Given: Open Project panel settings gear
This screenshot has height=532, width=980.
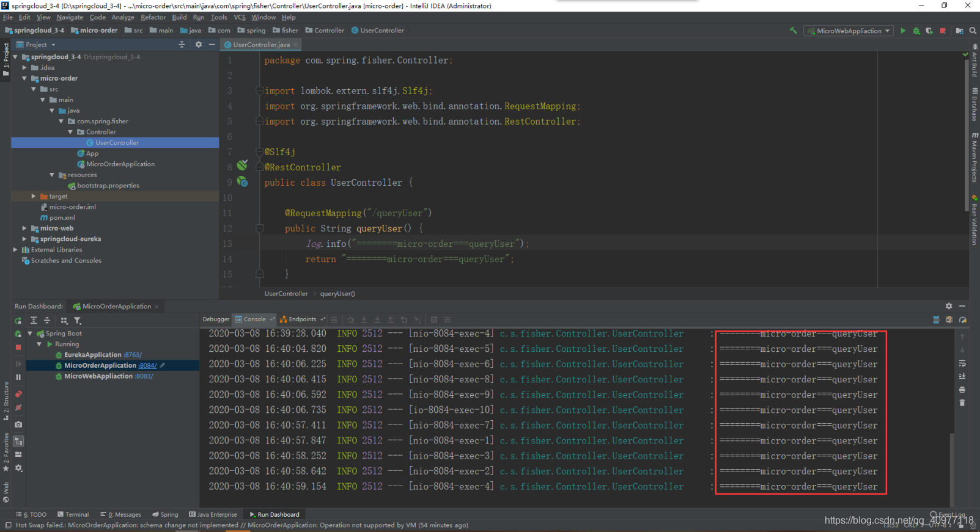Looking at the screenshot, I should click(199, 45).
